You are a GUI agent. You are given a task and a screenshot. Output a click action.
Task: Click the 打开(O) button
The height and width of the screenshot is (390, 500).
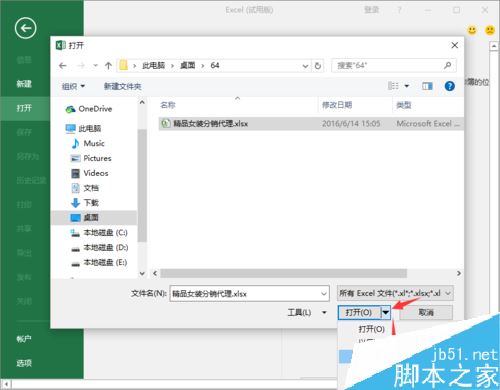click(359, 313)
